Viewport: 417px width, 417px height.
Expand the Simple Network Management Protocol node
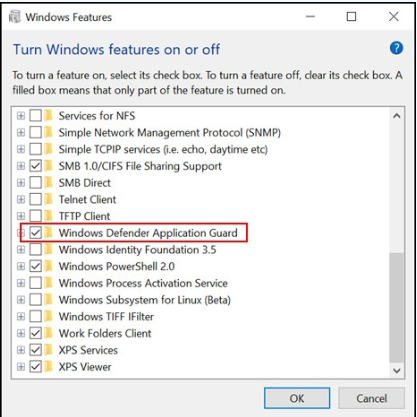(21, 132)
